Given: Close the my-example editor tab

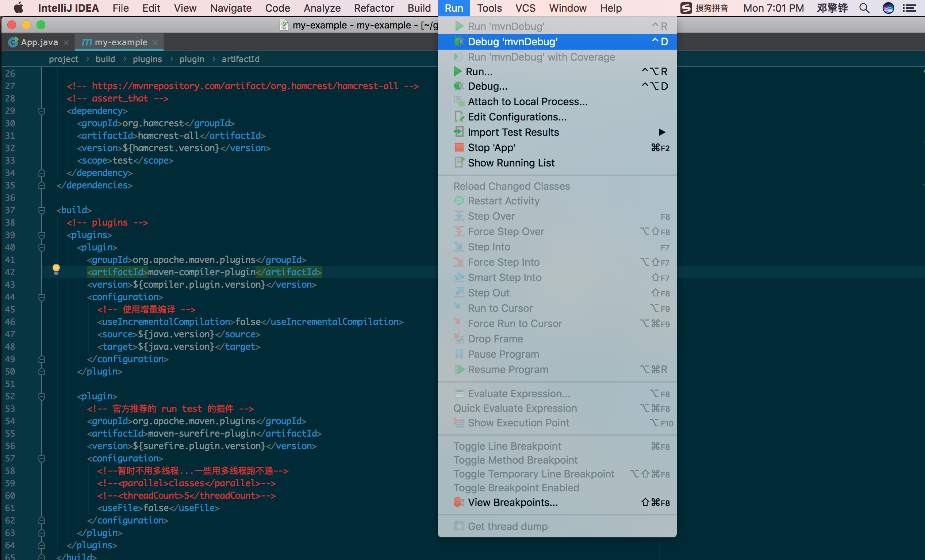Looking at the screenshot, I should (156, 42).
